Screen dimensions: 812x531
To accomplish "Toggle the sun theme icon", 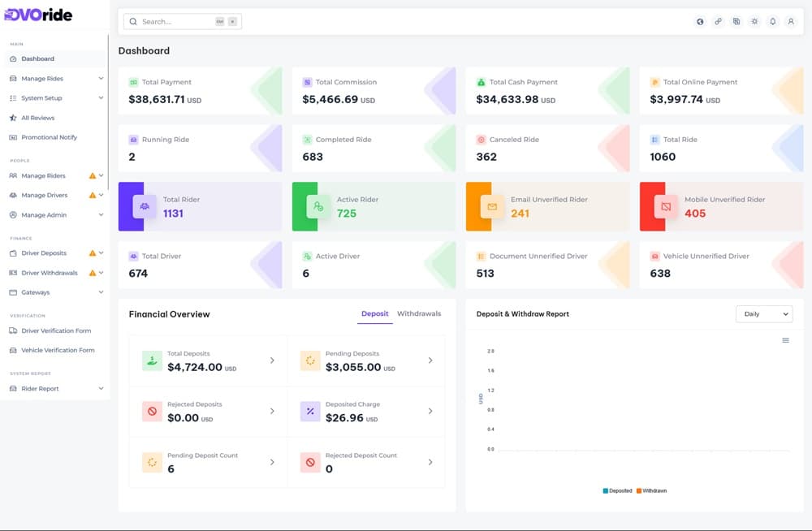I will 754,22.
